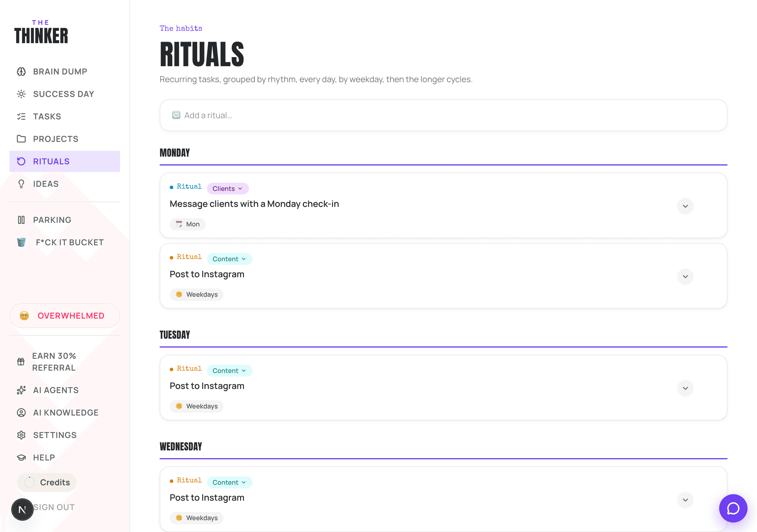Expand Wednesday's Post to Instagram card
Screen dimensions: 757x532
[685, 500]
